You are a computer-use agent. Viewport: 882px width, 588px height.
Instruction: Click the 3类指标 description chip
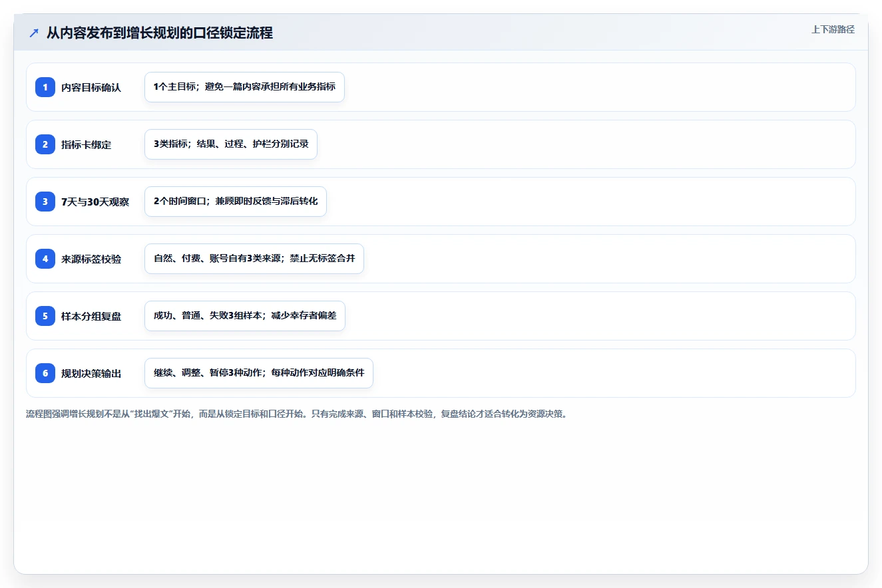coord(231,144)
